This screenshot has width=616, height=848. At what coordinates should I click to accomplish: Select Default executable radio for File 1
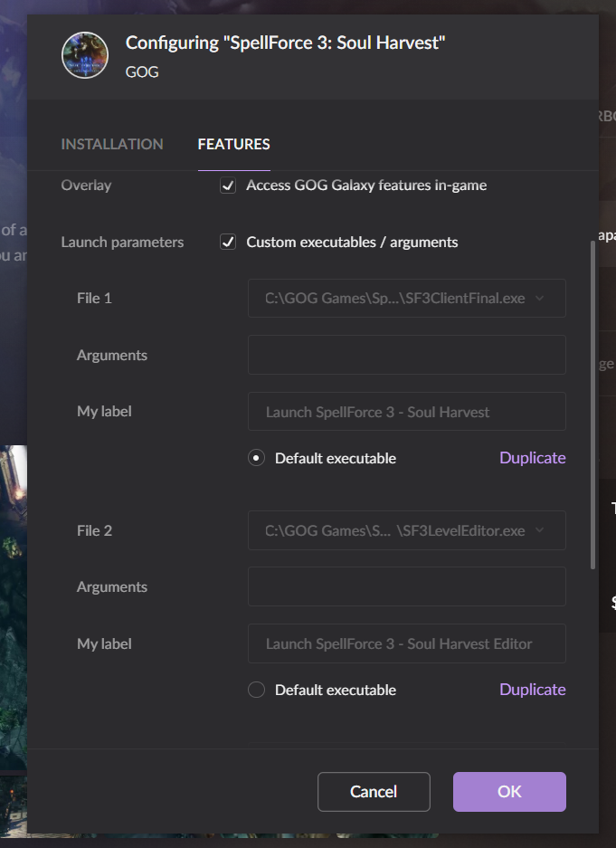(256, 458)
